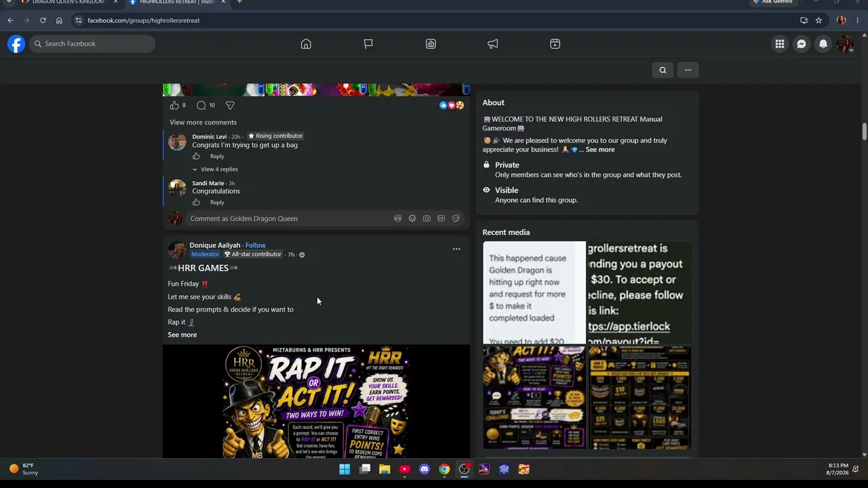Click the Search Facebook field
868x488 pixels.
click(x=92, y=44)
